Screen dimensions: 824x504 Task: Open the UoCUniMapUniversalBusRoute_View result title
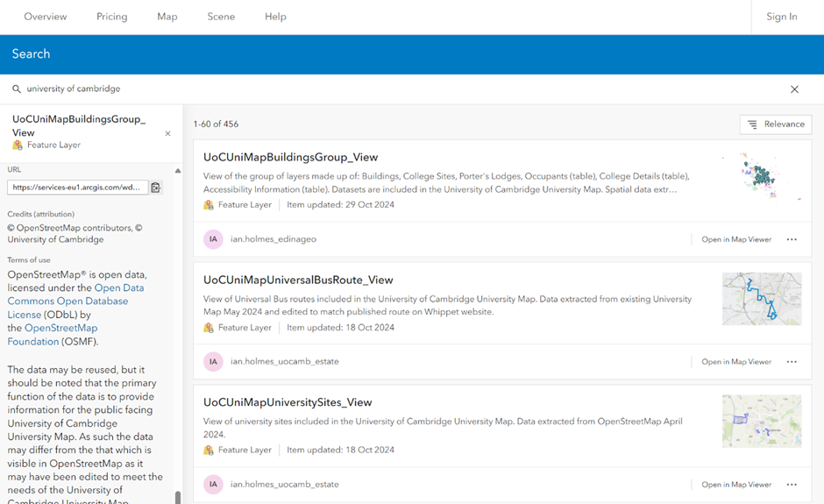[298, 280]
